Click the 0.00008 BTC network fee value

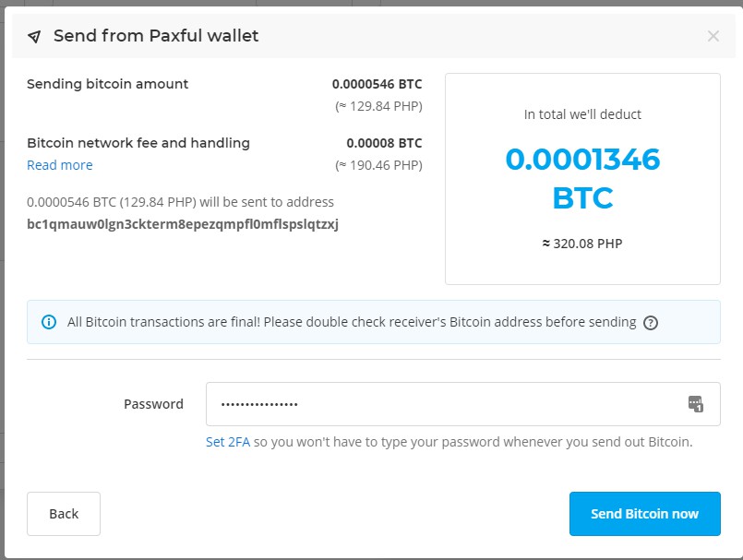[384, 143]
